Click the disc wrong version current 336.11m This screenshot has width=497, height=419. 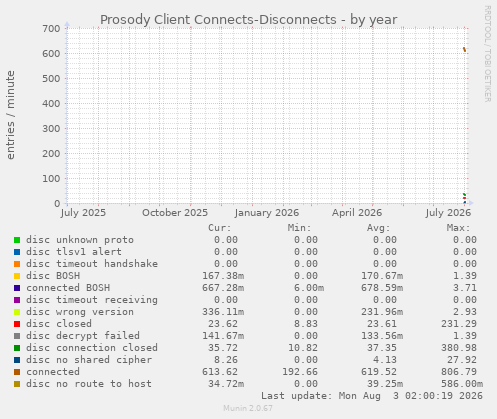(x=223, y=312)
